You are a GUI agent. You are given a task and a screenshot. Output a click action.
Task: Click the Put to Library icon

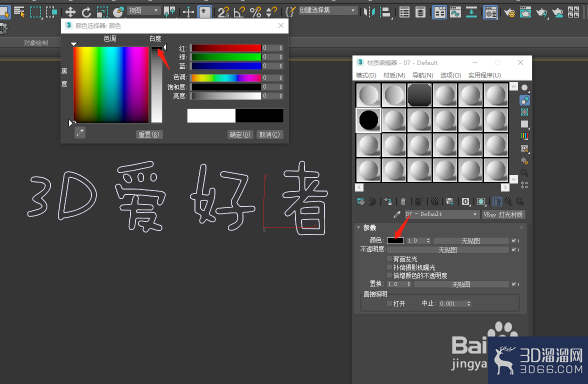(450, 202)
